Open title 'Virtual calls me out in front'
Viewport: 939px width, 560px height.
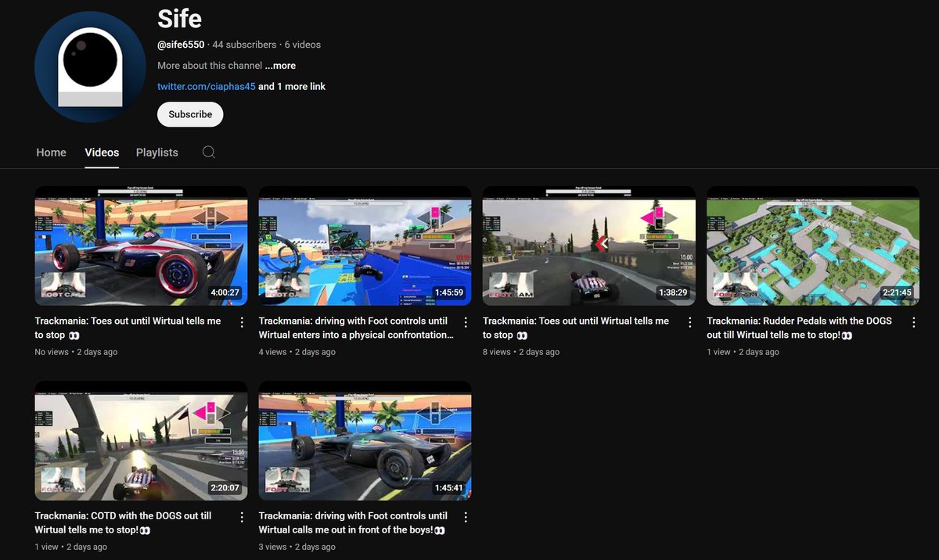click(x=353, y=522)
